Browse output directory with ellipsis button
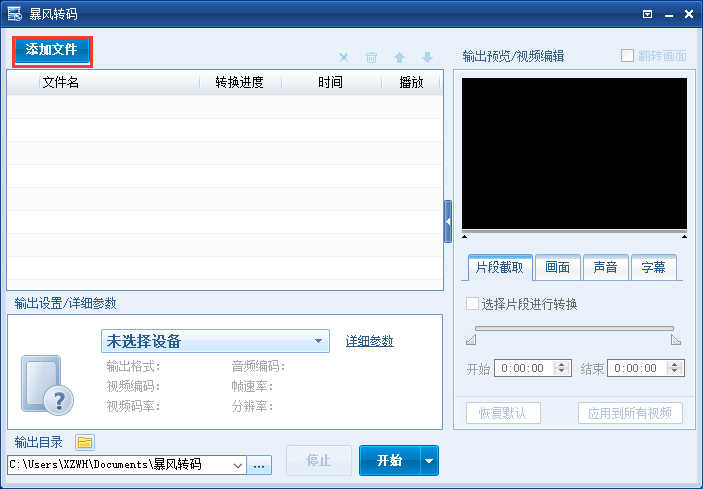 click(260, 465)
